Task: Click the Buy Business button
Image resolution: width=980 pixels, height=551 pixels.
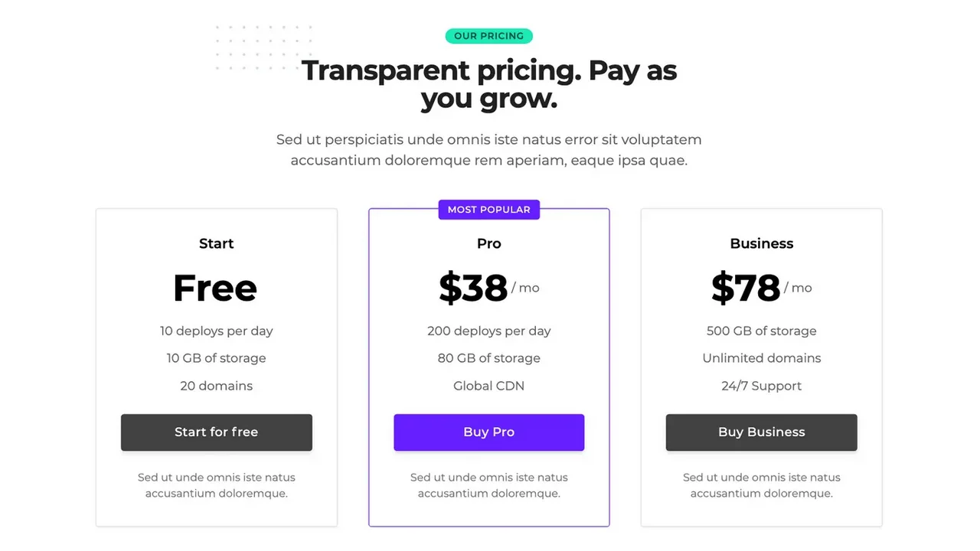Action: (761, 432)
